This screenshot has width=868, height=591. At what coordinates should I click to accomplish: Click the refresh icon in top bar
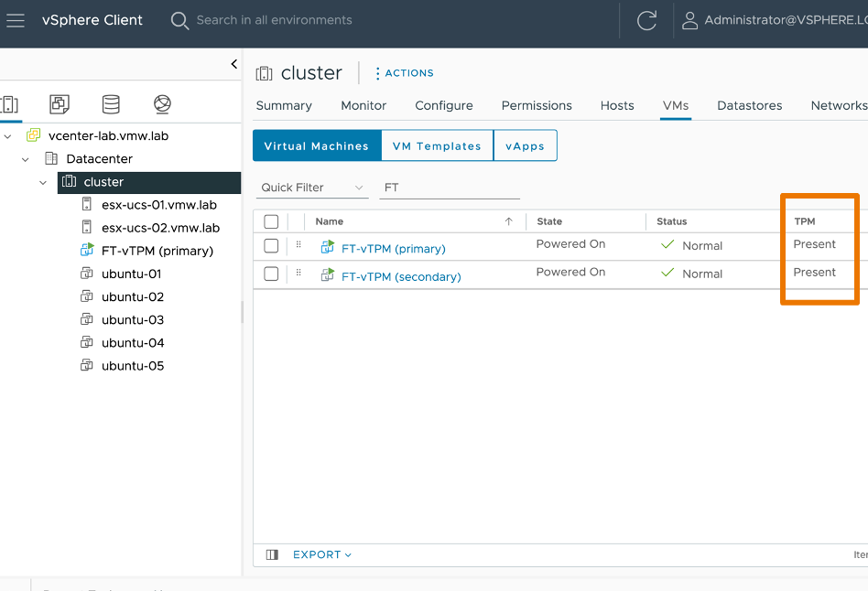(x=646, y=20)
